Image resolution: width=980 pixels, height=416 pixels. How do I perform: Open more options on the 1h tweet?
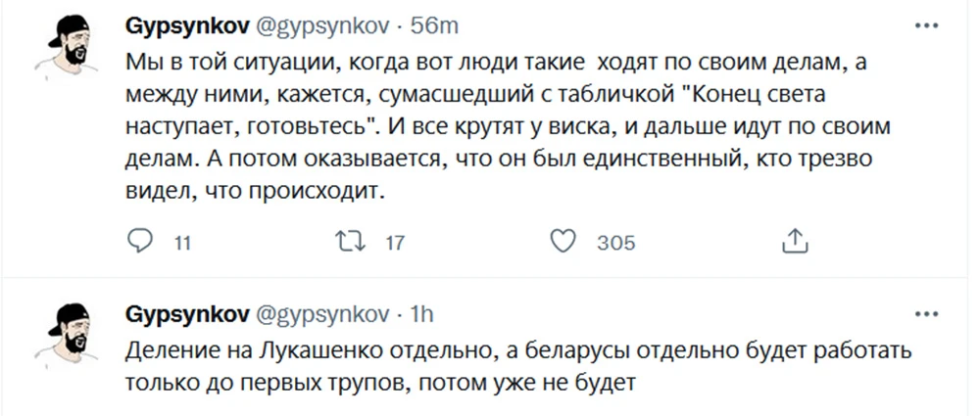924,314
